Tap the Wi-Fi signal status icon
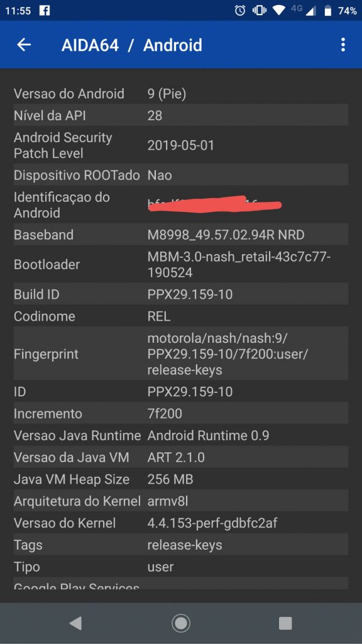Screen dimensions: 362x644 tap(278, 11)
